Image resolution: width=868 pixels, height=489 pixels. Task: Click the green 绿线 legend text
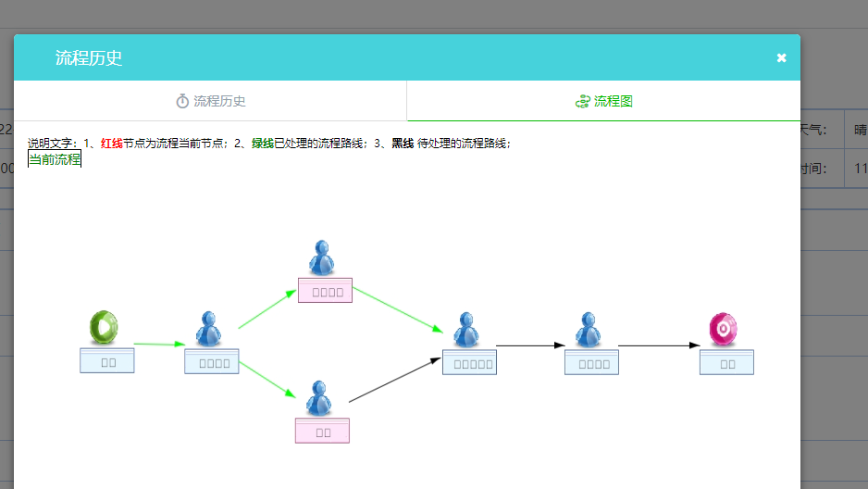(x=263, y=144)
